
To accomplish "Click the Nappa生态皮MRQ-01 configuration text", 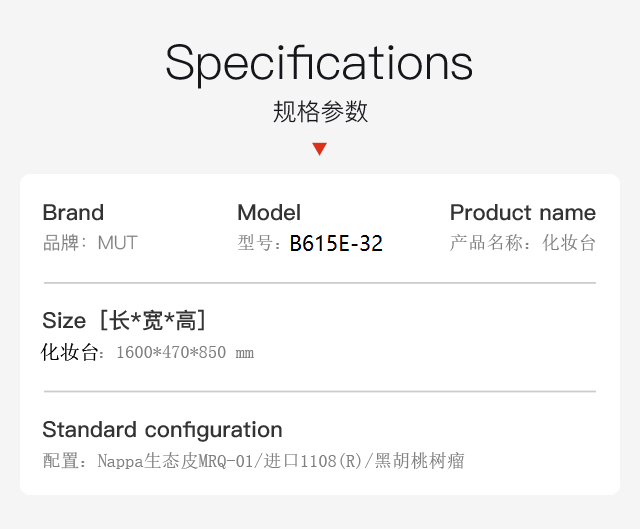I will click(176, 461).
